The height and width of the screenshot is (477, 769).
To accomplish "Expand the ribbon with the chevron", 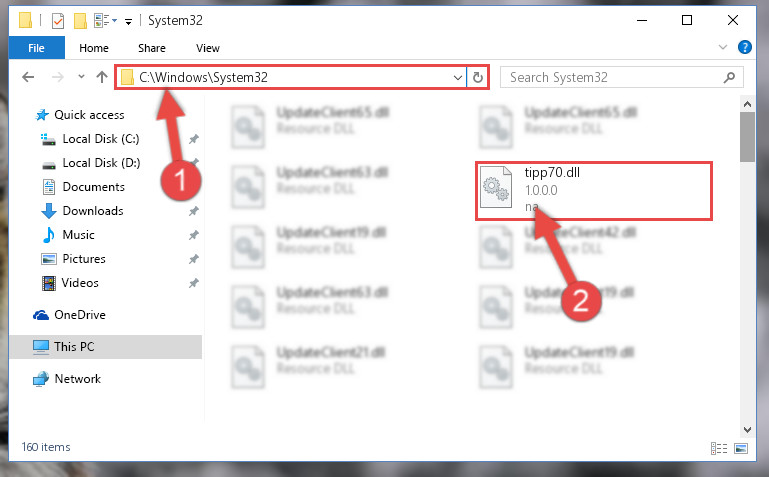I will coord(722,48).
